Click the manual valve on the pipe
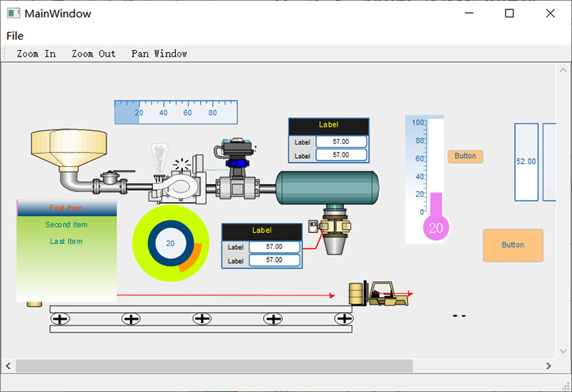 tap(110, 180)
